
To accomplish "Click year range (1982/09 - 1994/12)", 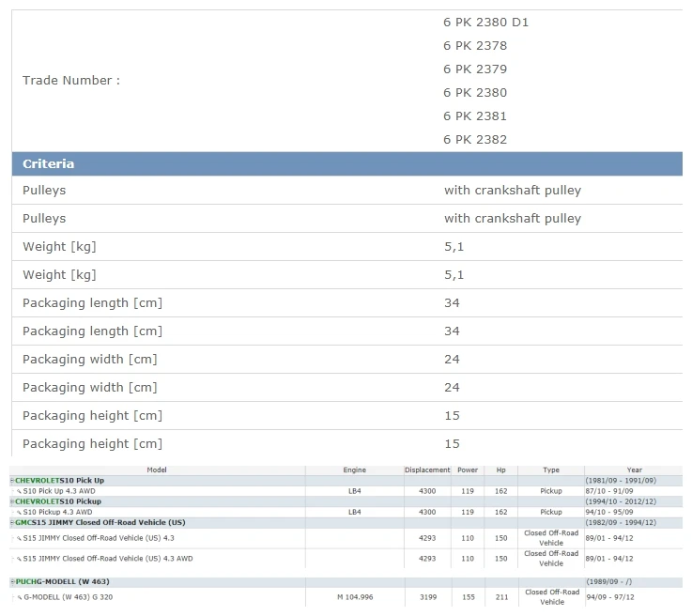I will tap(621, 522).
